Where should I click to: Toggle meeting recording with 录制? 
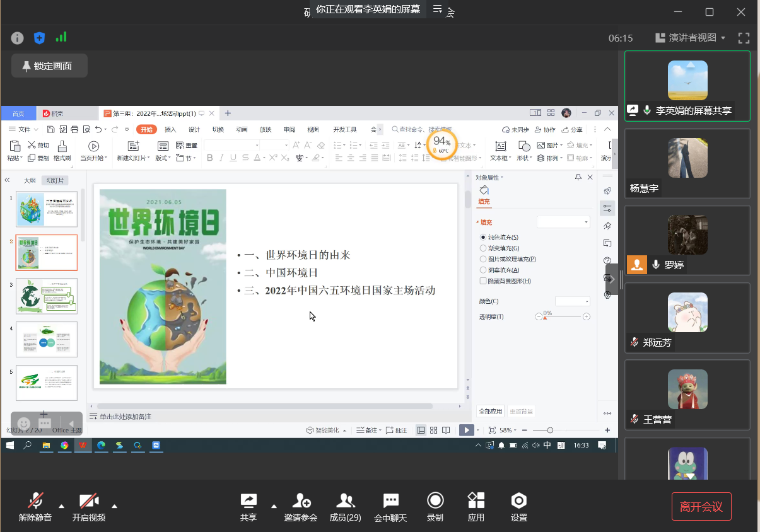pyautogui.click(x=435, y=507)
